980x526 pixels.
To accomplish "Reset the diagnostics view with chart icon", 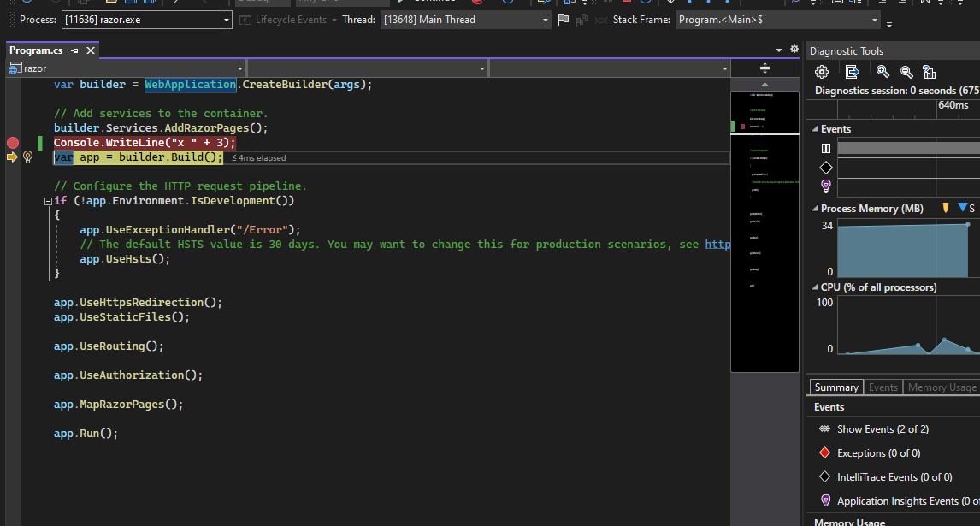I will click(x=930, y=72).
